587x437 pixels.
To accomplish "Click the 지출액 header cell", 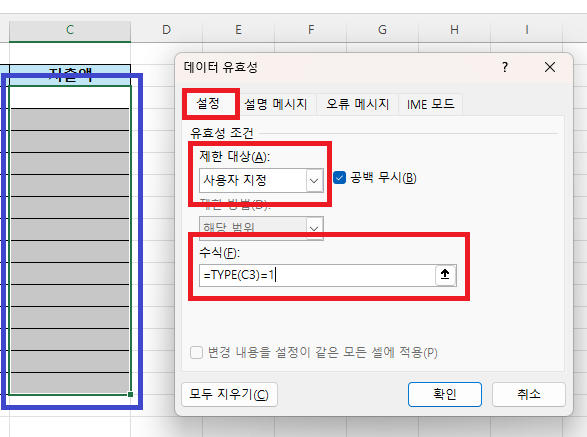I will (70, 75).
